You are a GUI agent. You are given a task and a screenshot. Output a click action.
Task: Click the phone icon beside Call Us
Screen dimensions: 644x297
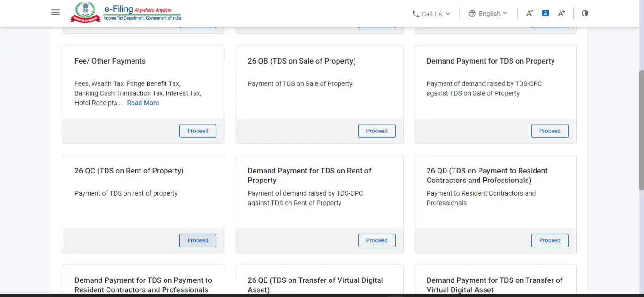416,14
